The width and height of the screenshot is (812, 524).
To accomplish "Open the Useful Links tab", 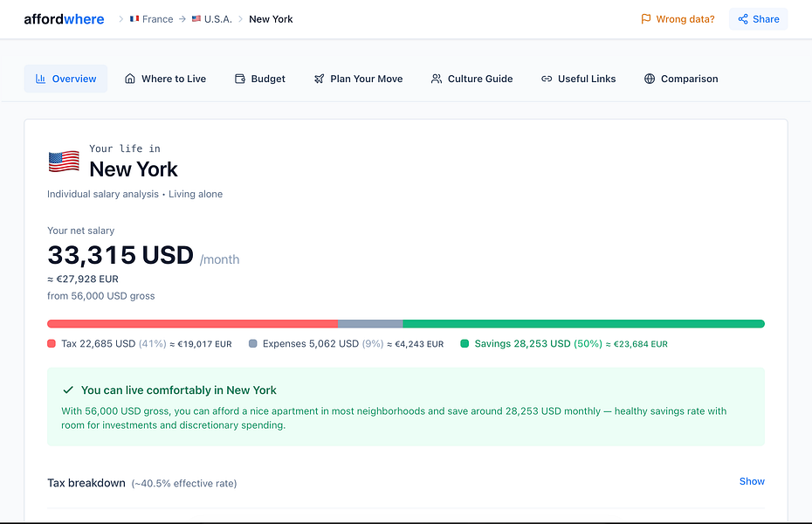I will (579, 79).
